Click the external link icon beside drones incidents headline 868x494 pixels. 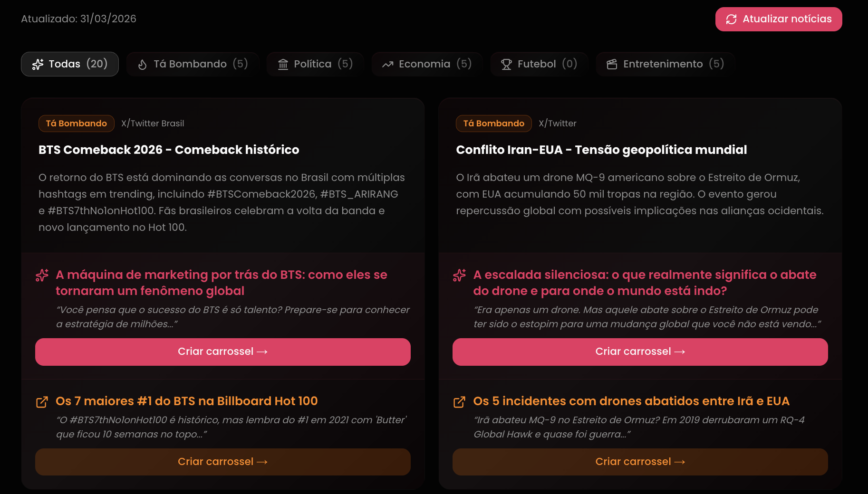[x=459, y=402]
